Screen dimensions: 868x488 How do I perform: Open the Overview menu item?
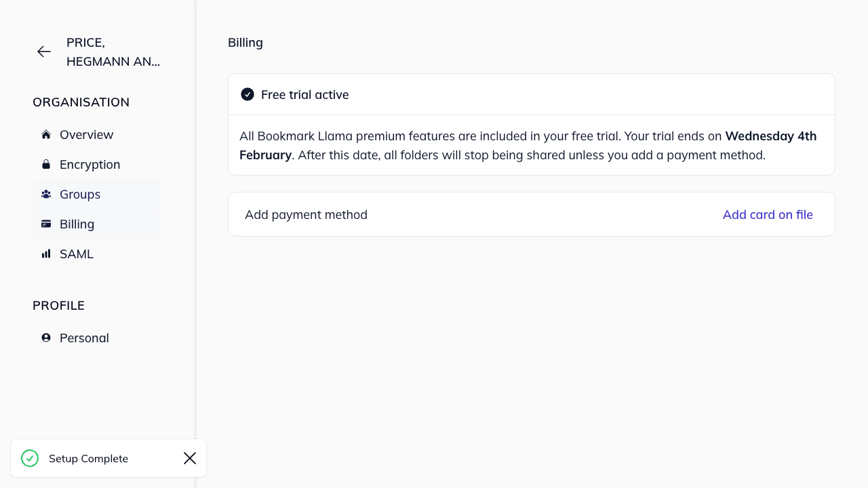tap(87, 135)
